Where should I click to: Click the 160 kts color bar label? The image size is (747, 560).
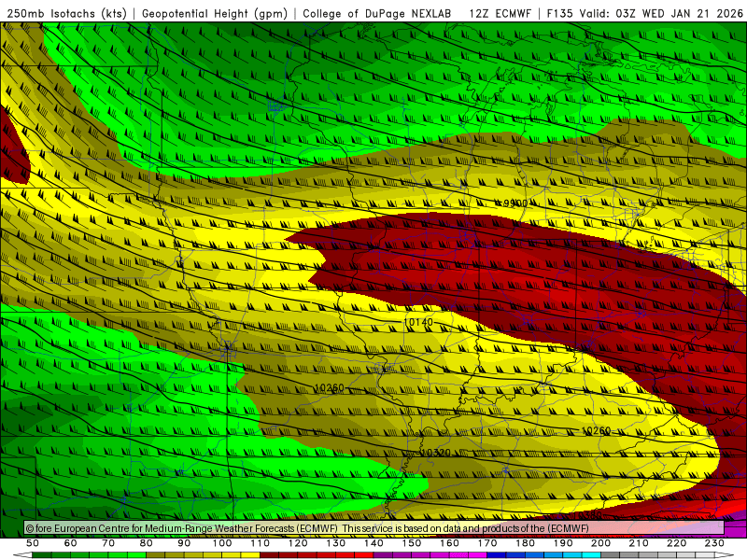(449, 543)
